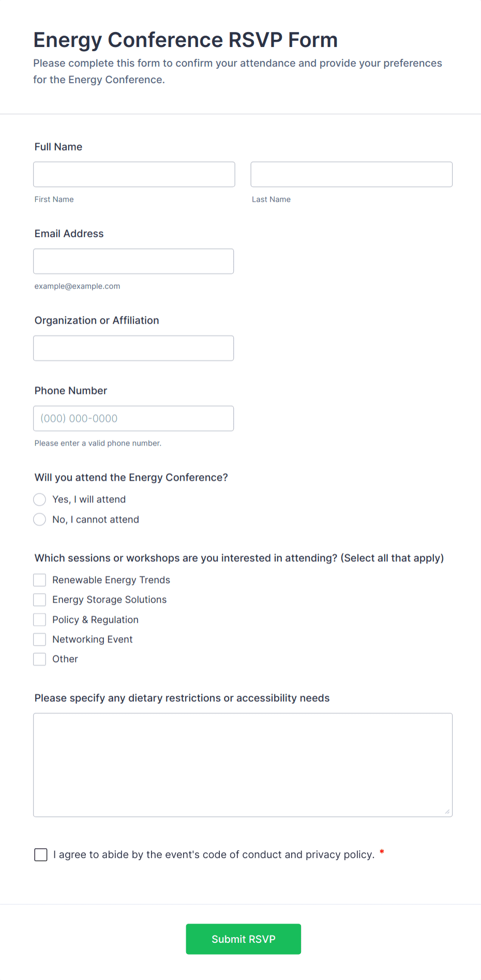Check the Other sessions checkbox
Screen dimensions: 481x980
pos(39,659)
